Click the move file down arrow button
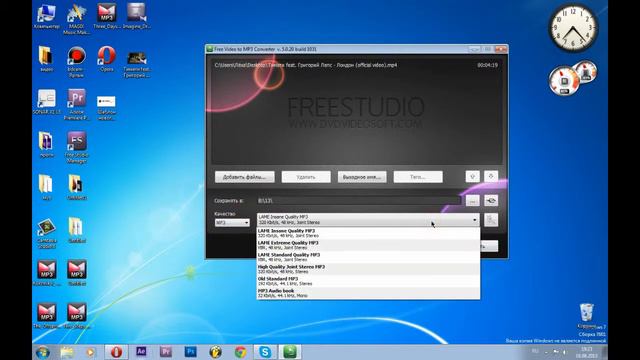 click(491, 176)
